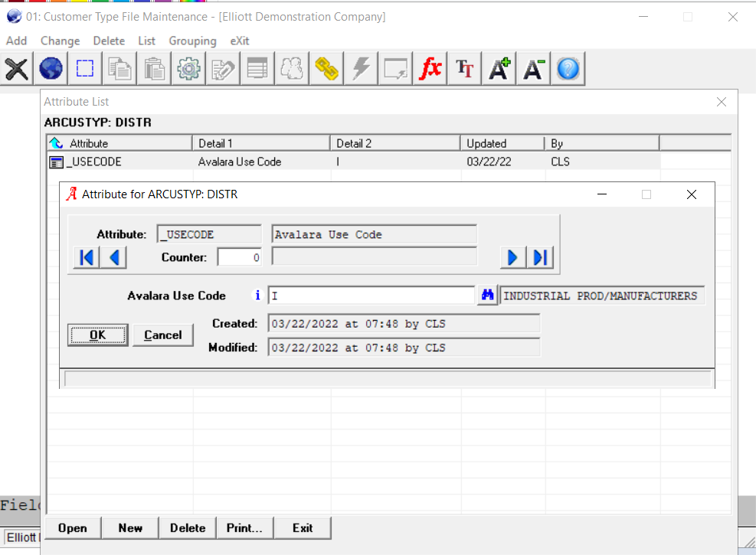Click the Open button in Attribute List
The height and width of the screenshot is (555, 756).
coord(73,528)
